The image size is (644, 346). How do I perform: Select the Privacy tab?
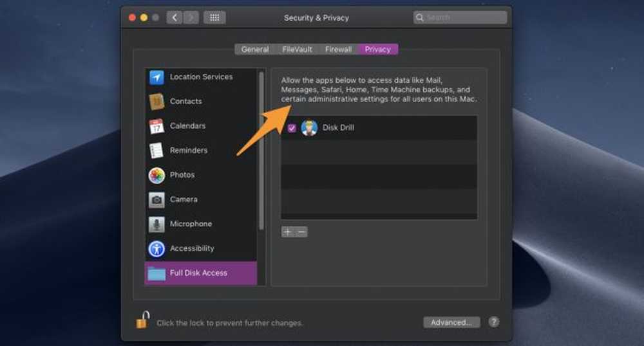point(377,49)
